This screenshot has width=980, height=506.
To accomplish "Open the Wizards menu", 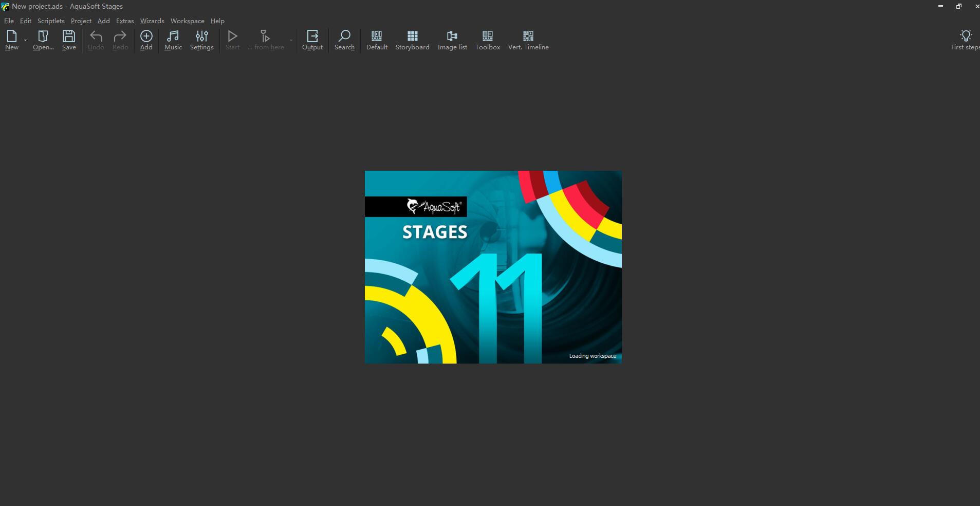I will (151, 21).
